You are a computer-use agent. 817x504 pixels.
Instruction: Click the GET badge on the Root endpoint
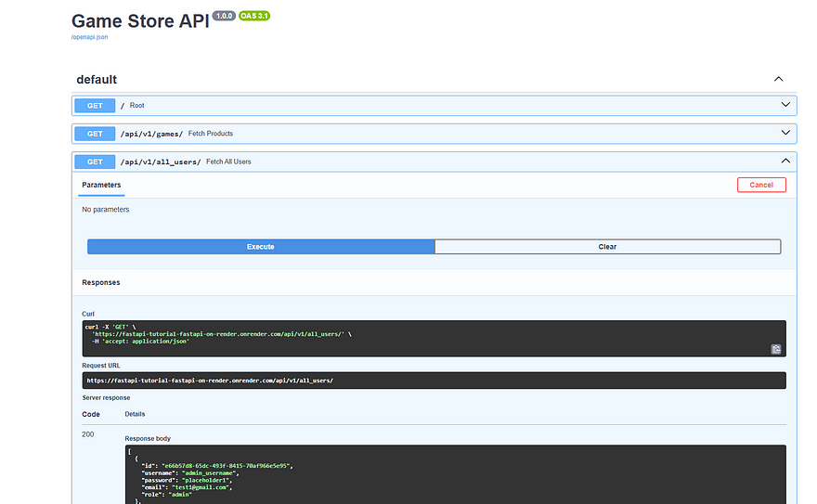[x=95, y=106]
